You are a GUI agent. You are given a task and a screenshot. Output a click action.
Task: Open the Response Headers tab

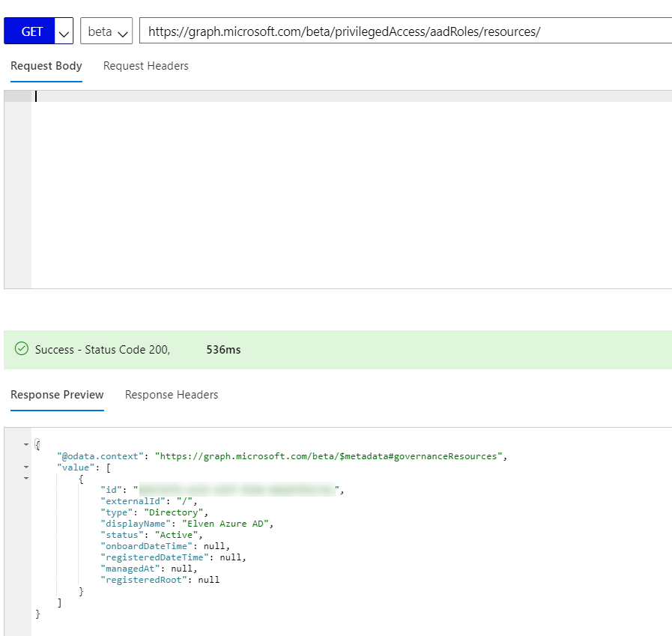(x=172, y=395)
